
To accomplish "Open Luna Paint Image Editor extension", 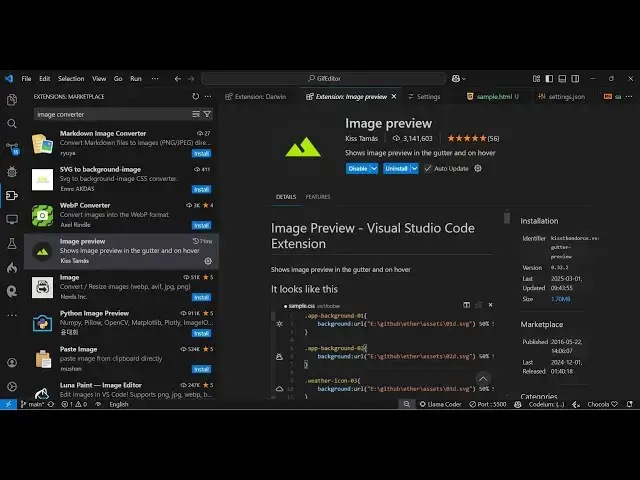I will pyautogui.click(x=121, y=390).
